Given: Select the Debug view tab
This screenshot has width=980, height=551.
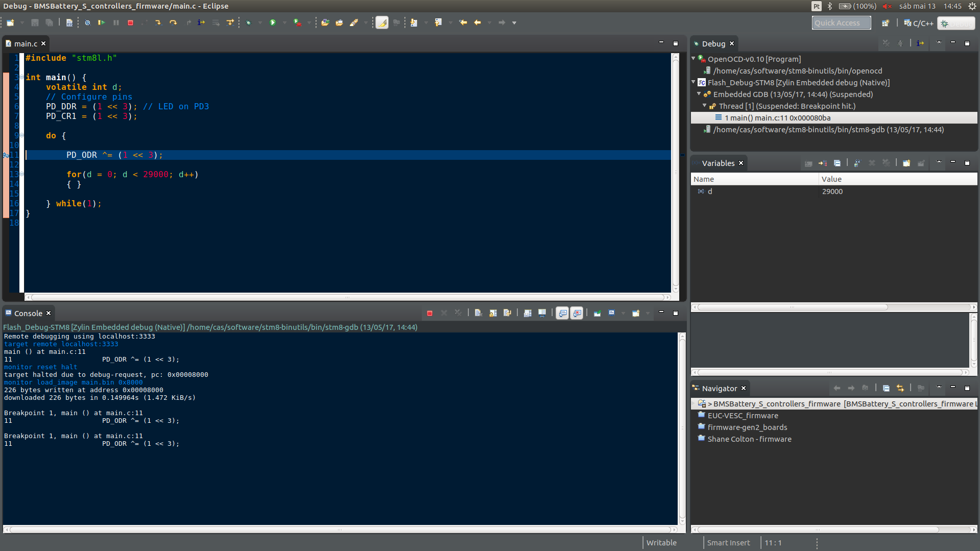Looking at the screenshot, I should click(x=713, y=44).
